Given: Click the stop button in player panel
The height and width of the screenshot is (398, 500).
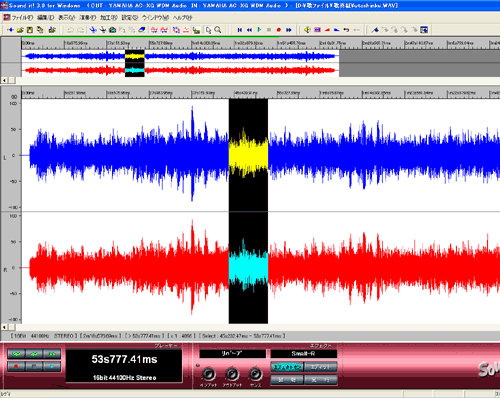Looking at the screenshot, I should click(x=34, y=366).
